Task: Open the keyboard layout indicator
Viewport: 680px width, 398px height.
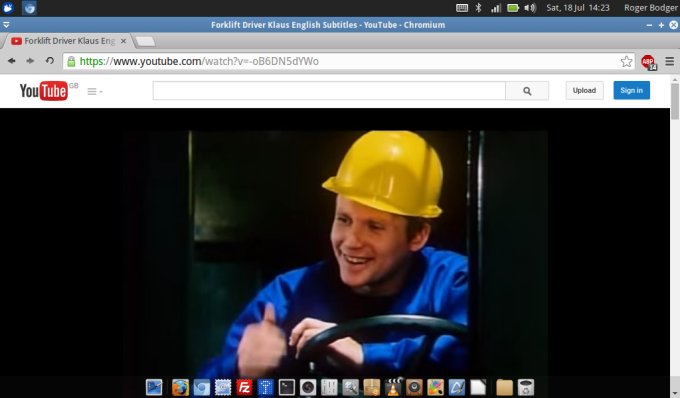Action: click(x=462, y=7)
